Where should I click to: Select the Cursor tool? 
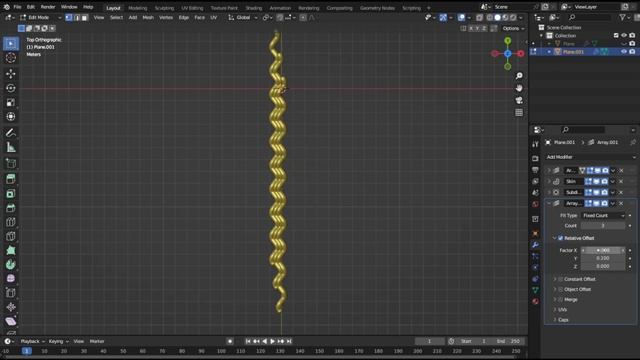point(11,58)
